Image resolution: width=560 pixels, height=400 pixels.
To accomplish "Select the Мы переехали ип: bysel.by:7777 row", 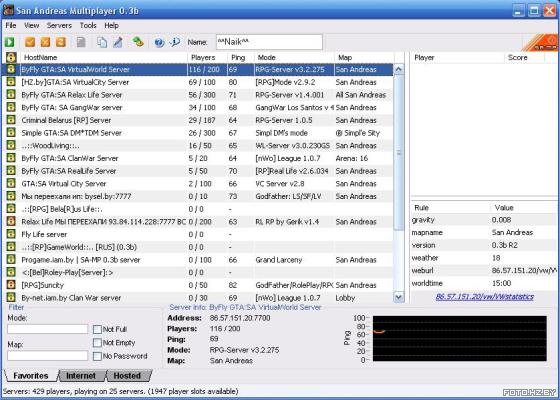I will click(x=198, y=196).
